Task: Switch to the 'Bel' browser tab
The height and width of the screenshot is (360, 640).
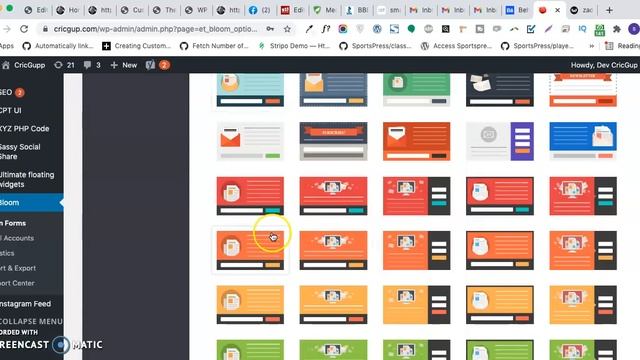Action: tap(518, 10)
